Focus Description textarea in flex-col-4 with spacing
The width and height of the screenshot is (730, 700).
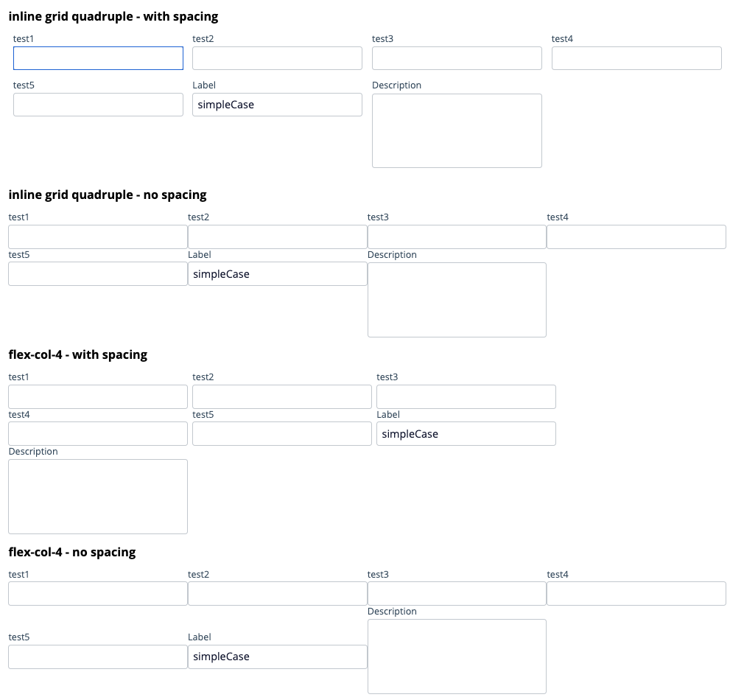point(98,497)
